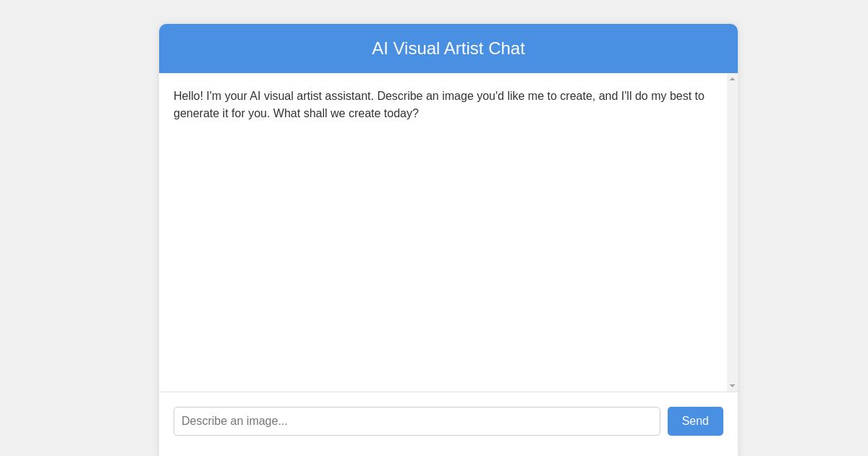The image size is (868, 456).
Task: Click the middle of the scrollbar
Action: (732, 232)
